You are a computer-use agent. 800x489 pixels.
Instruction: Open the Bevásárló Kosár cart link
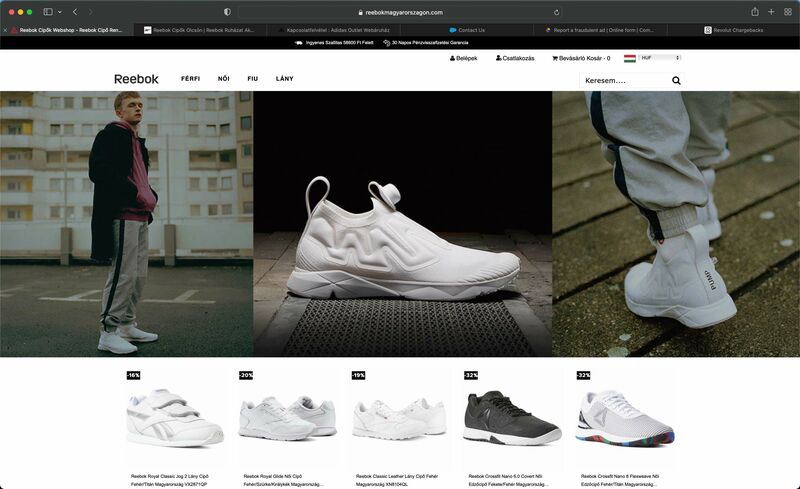point(581,58)
